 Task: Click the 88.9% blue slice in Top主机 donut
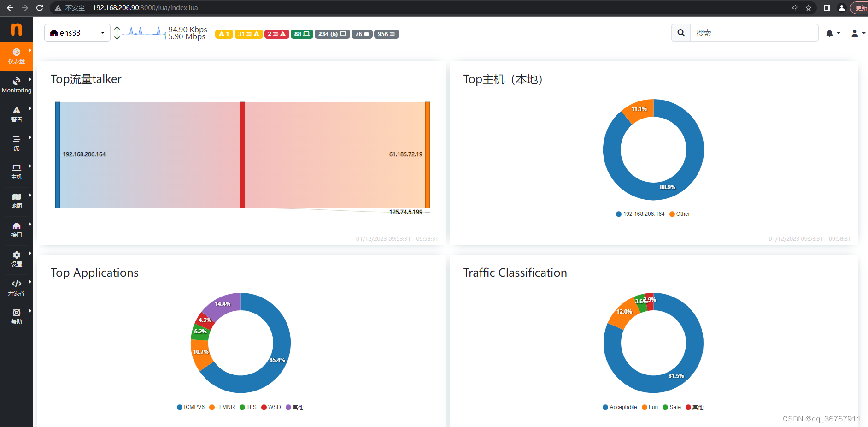(668, 187)
